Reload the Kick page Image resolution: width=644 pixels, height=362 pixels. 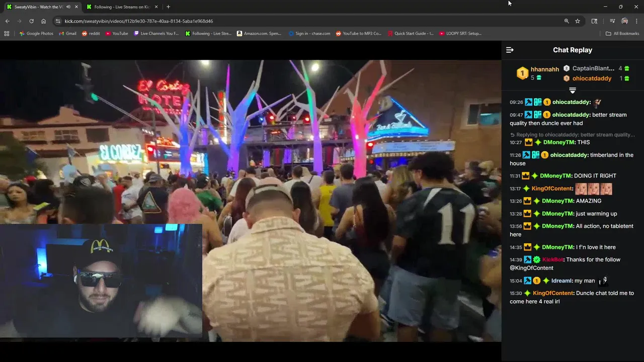pyautogui.click(x=31, y=21)
